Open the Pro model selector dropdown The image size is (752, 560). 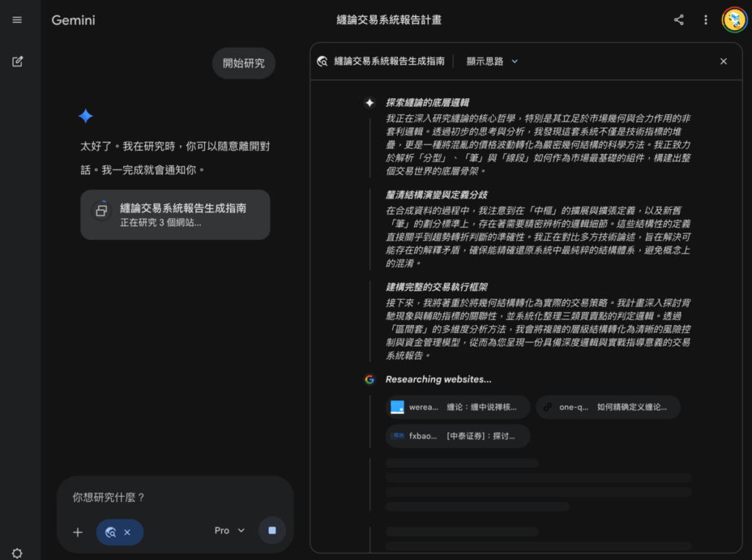(x=229, y=530)
